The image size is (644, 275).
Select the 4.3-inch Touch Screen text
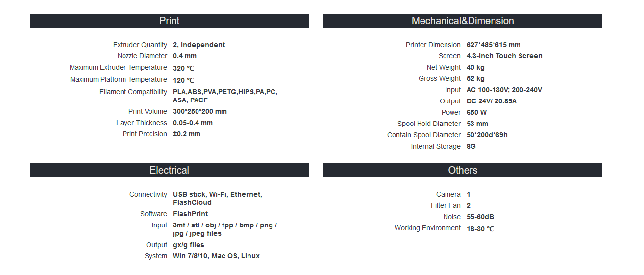click(x=504, y=56)
